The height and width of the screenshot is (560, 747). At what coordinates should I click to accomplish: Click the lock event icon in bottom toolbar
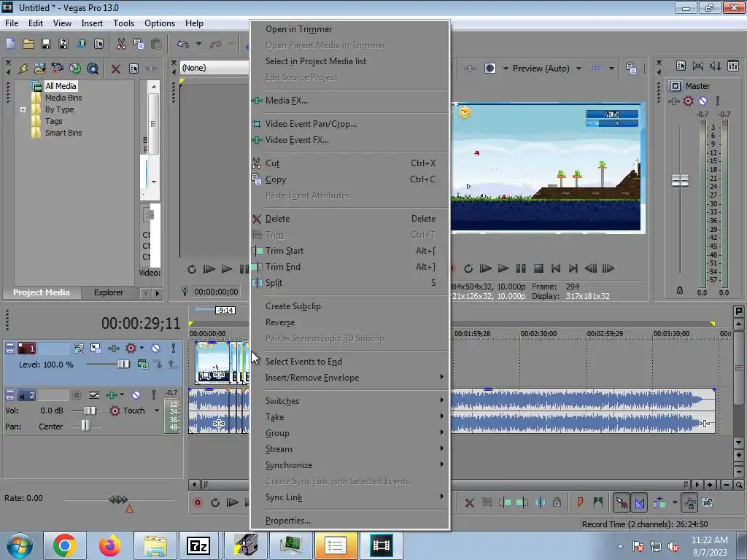pos(557,502)
